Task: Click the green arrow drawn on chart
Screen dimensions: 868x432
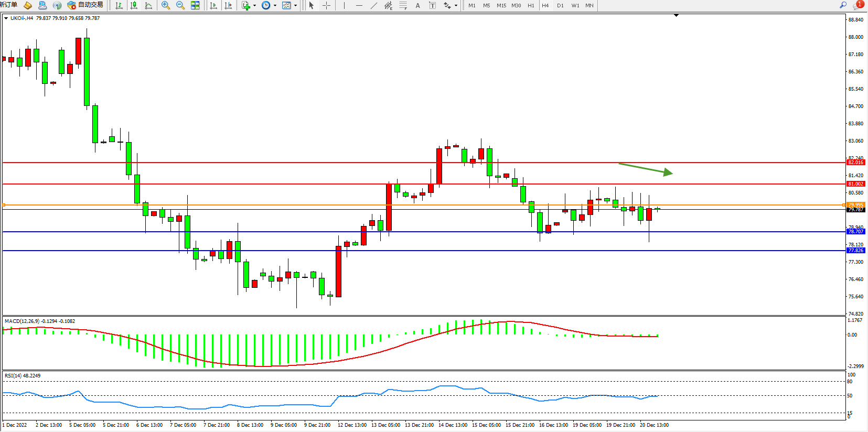Action: point(645,169)
